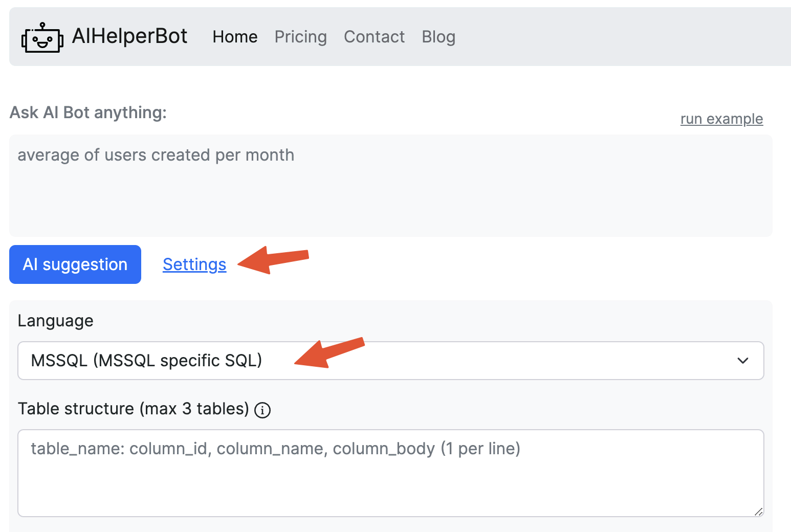Viewport: 791px width, 532px height.
Task: Focus the Ask AI Bot question textbox
Action: click(391, 186)
